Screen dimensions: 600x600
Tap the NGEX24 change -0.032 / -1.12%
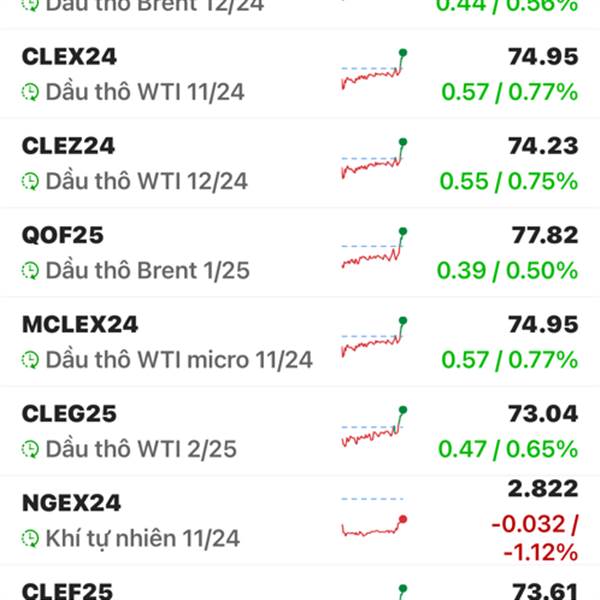535,538
